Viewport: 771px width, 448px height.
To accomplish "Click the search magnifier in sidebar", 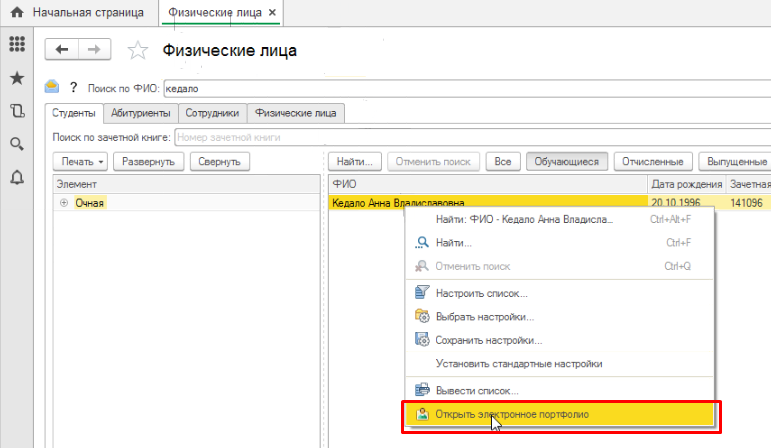I will coord(16,144).
